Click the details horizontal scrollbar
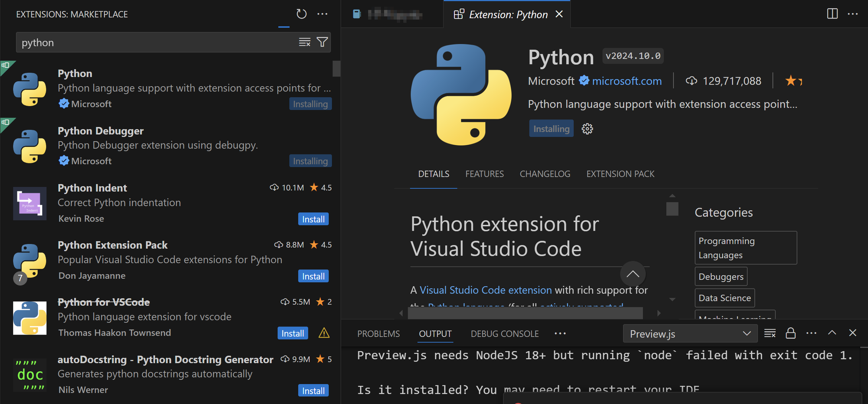This screenshot has width=868, height=404. click(525, 313)
